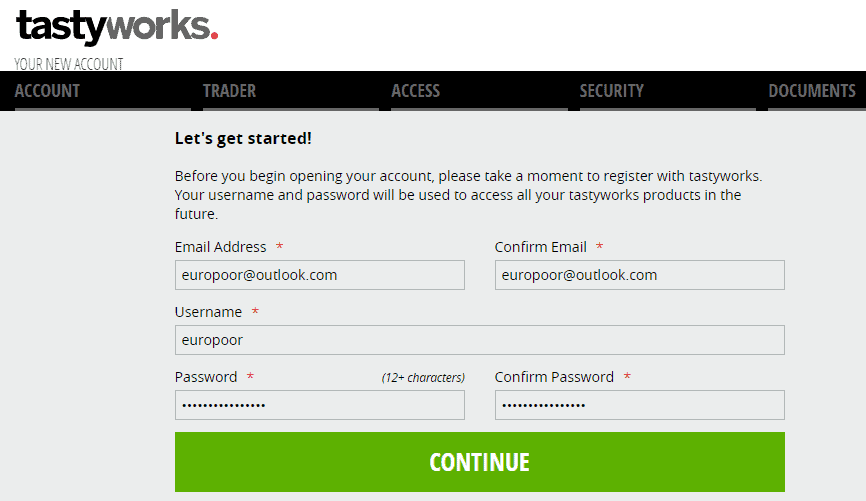Open the ACCOUNT tab

[x=47, y=91]
